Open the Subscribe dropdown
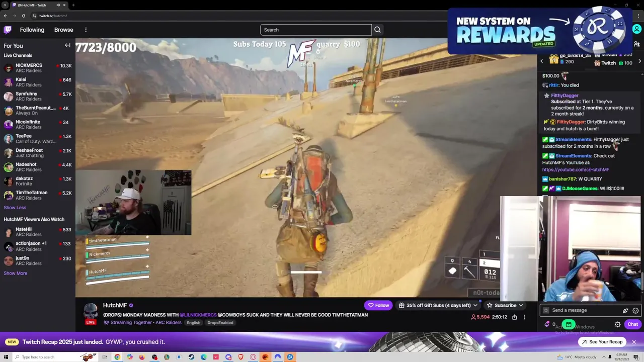Viewport: 644px width, 362px height. coord(505,305)
